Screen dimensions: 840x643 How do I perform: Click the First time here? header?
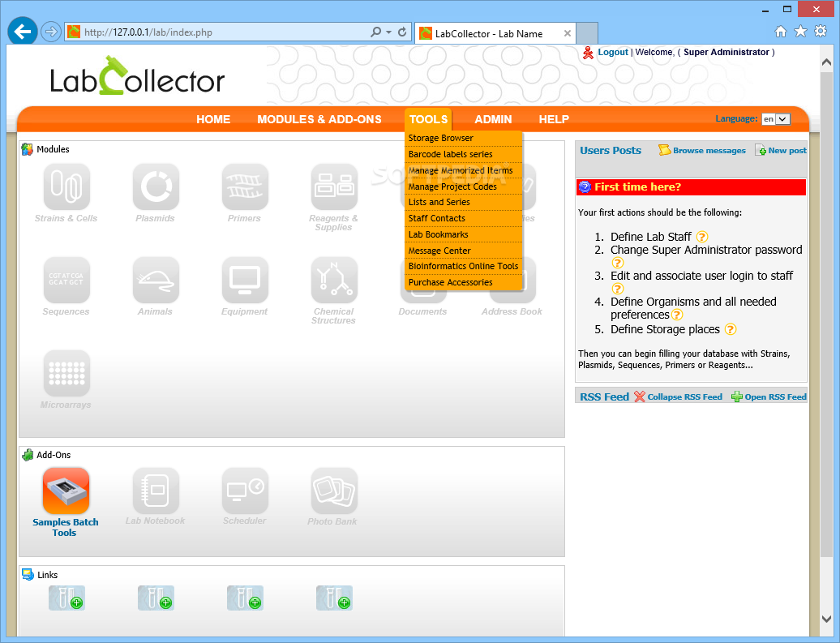click(691, 187)
